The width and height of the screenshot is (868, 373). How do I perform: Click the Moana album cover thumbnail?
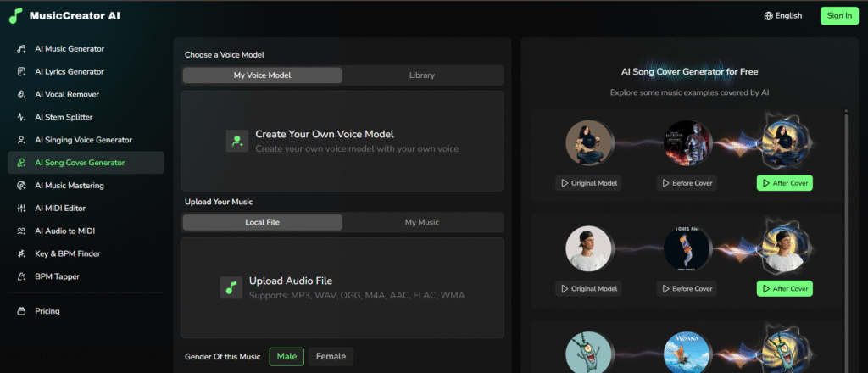687,352
